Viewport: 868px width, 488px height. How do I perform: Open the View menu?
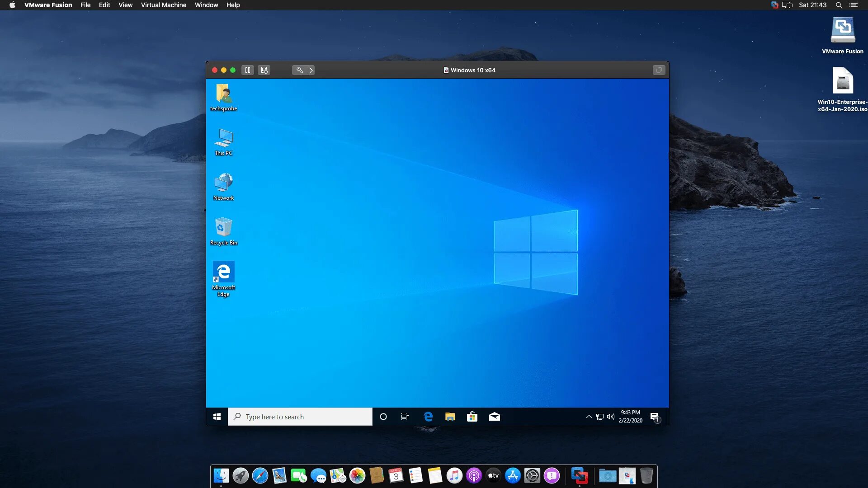(125, 5)
